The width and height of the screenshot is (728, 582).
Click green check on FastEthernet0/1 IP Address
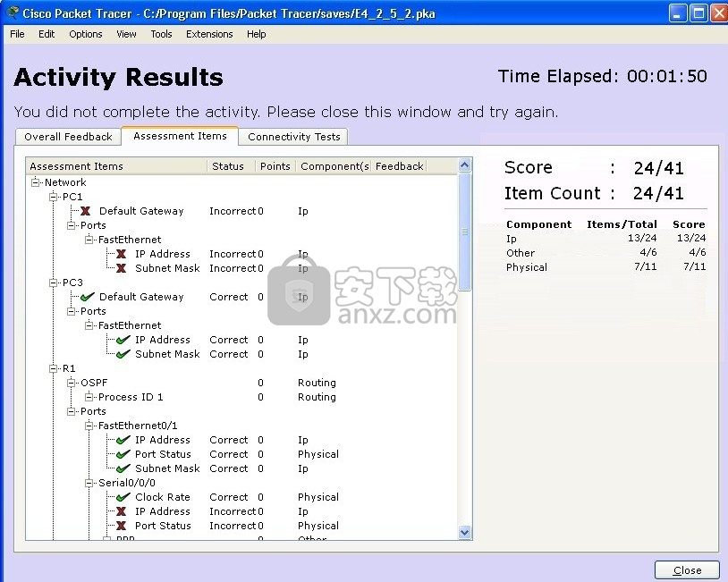tap(123, 440)
